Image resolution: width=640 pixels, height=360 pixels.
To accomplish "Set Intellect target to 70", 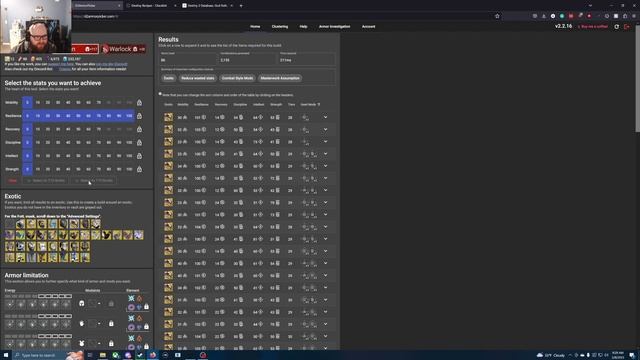I will pos(98,156).
